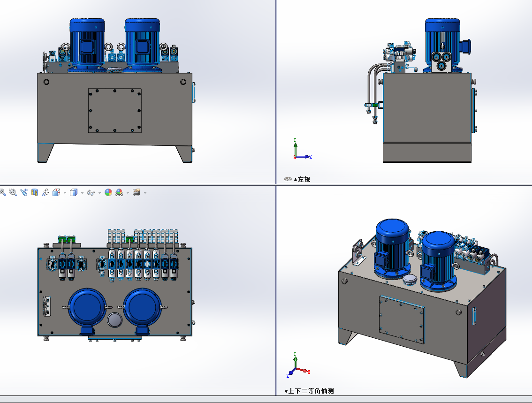This screenshot has width=532, height=403.
Task: Click the Z axis of the left-view triad
Action: point(305,157)
